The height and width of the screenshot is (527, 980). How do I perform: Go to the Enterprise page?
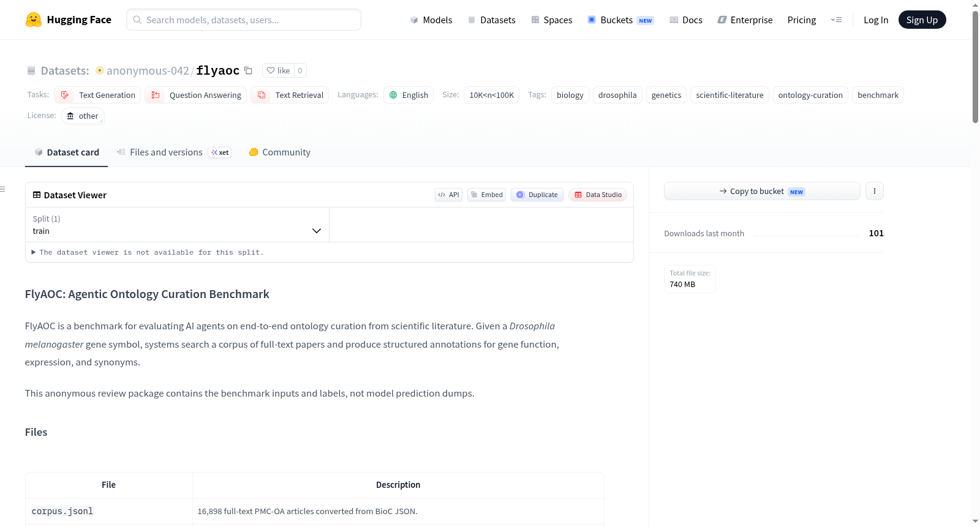tap(745, 20)
